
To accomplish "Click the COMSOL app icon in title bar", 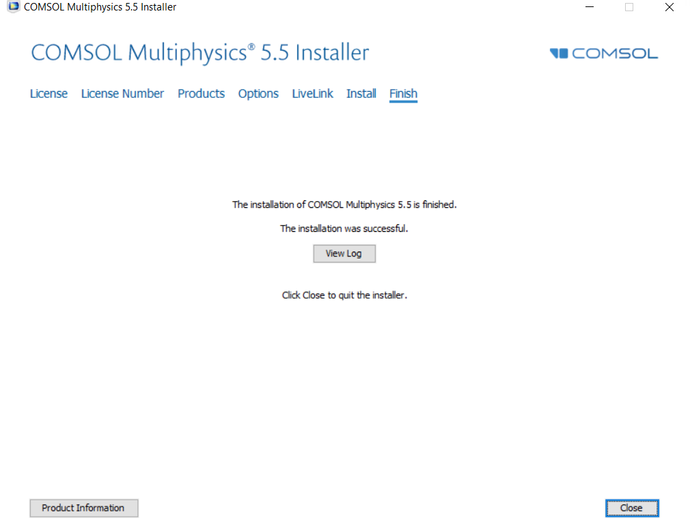I will [x=13, y=7].
